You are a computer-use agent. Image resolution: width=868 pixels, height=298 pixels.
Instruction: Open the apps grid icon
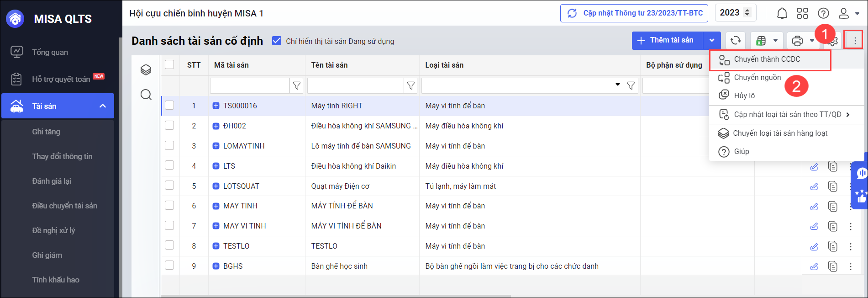(x=802, y=13)
